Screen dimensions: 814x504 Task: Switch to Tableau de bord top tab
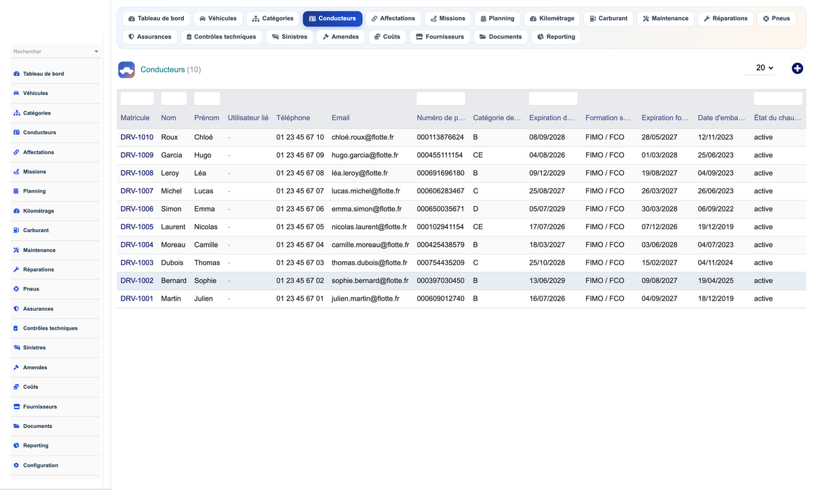point(156,18)
